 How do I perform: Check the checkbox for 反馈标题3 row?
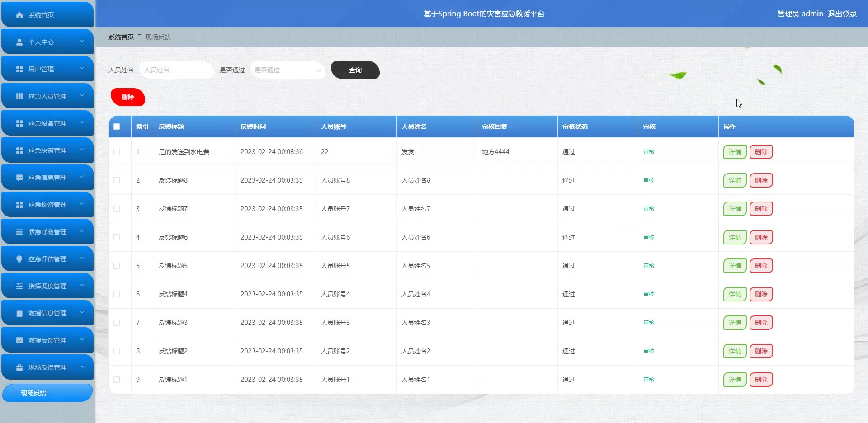[x=117, y=323]
